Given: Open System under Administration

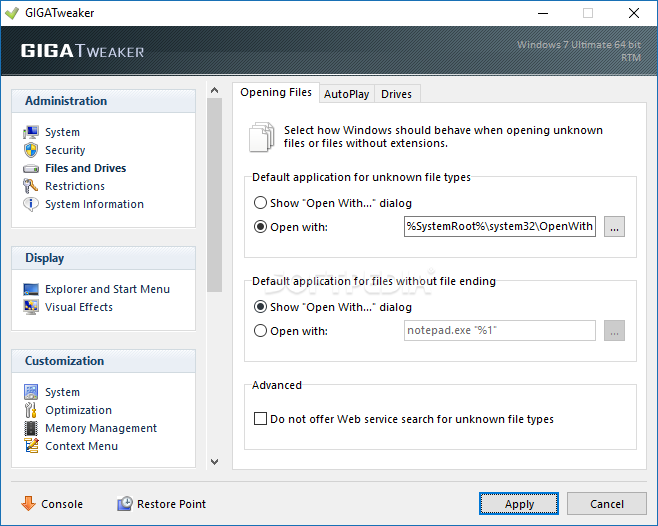Looking at the screenshot, I should click(63, 132).
